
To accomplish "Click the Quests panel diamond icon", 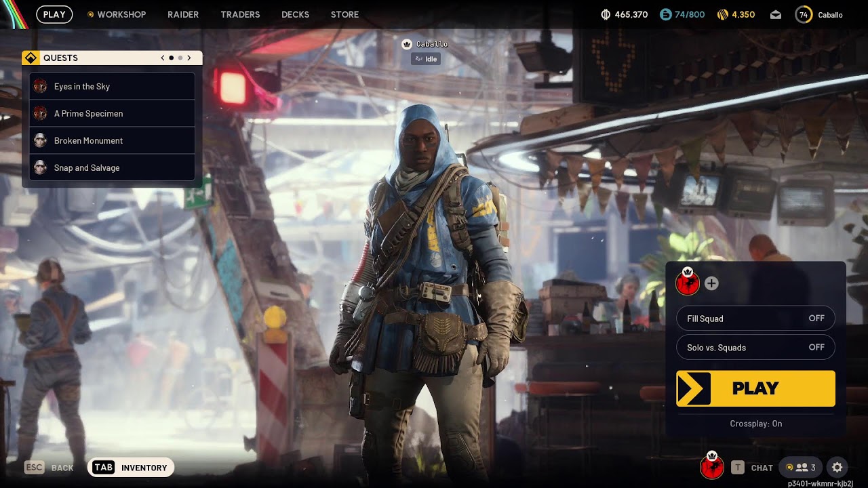I will coord(31,58).
